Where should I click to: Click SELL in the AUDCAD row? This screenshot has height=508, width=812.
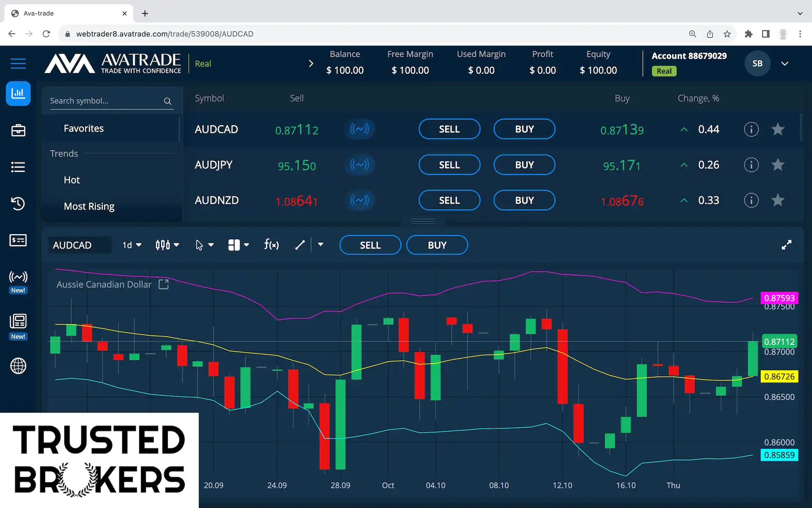point(449,129)
